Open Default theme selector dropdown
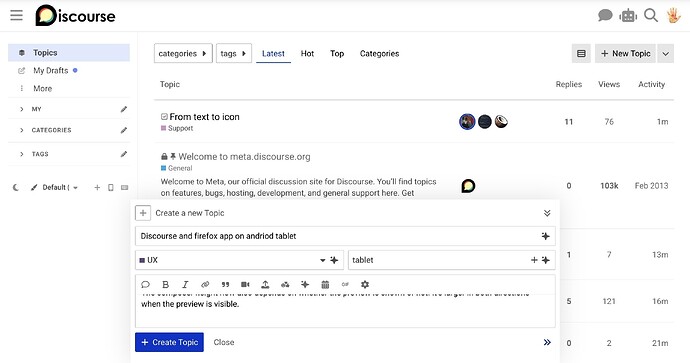 [x=55, y=187]
